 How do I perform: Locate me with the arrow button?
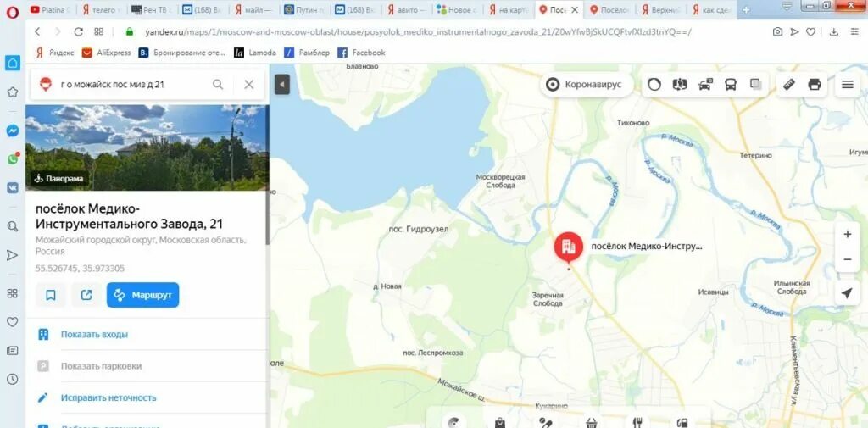[x=847, y=293]
